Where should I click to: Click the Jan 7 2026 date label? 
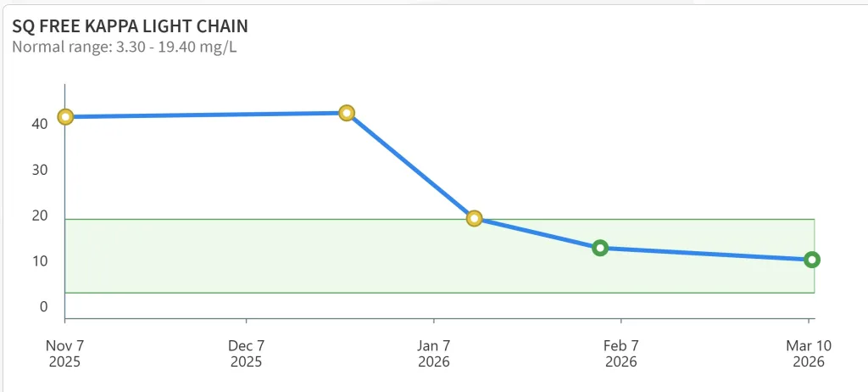pos(434,354)
